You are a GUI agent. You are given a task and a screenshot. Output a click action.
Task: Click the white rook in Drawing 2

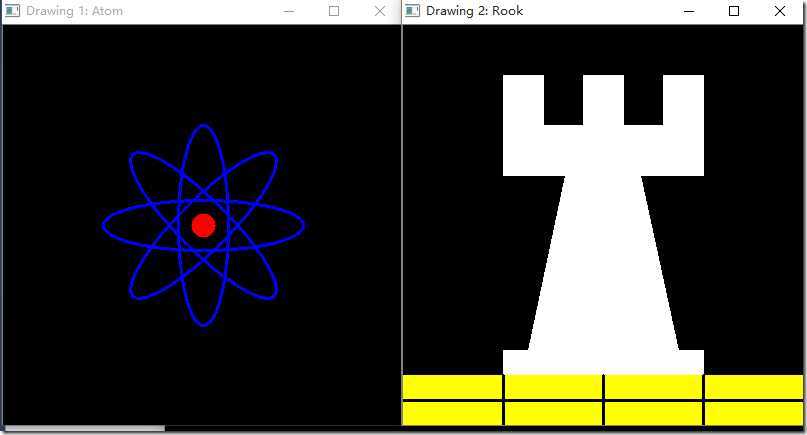pyautogui.click(x=603, y=224)
